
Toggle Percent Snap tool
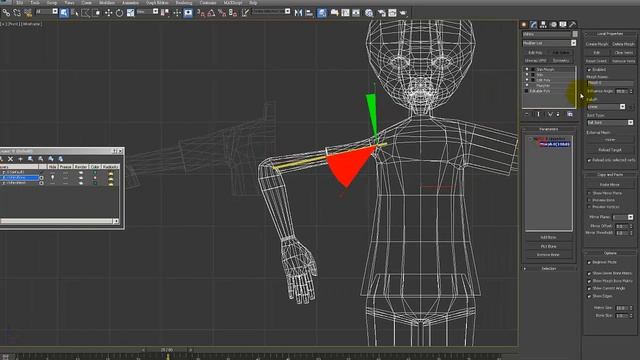tap(222, 13)
